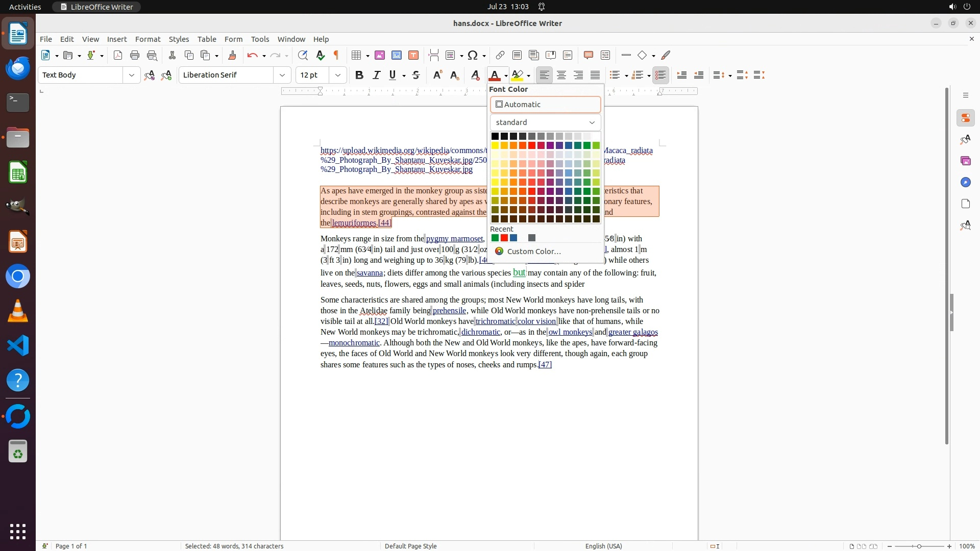The height and width of the screenshot is (551, 980).
Task: Open the Text Body paragraph style dropdown
Action: 131,75
